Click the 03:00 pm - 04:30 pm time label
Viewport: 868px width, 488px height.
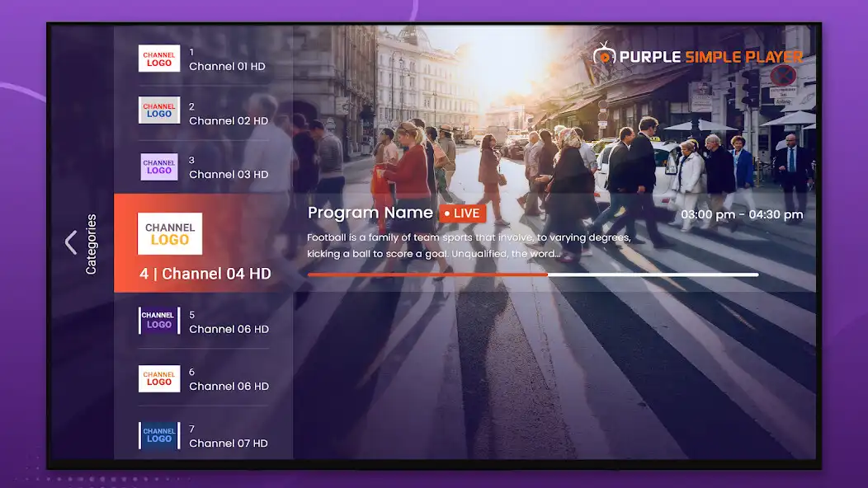(x=742, y=213)
